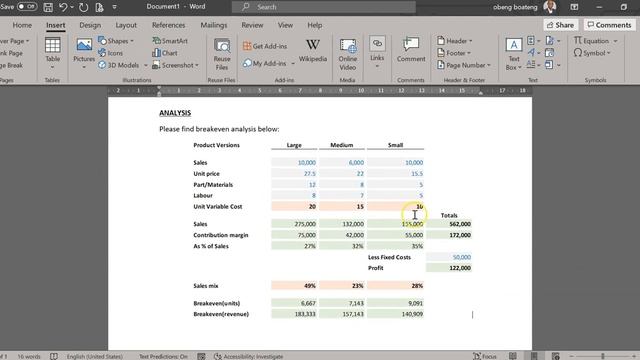This screenshot has width=640, height=360.
Task: Switch to the View tab
Action: [285, 25]
